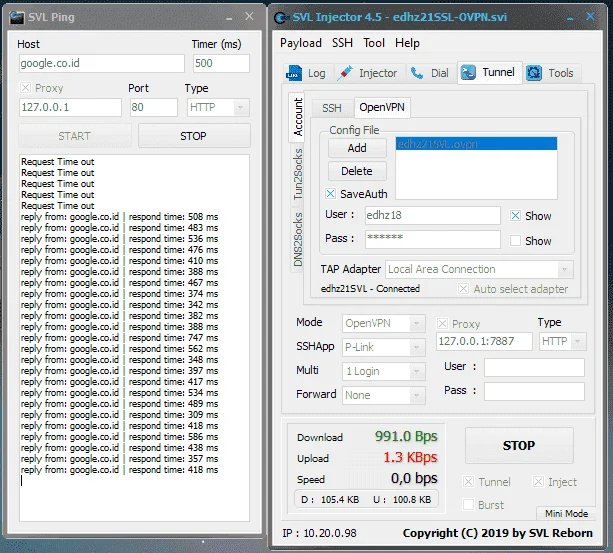Open the Help menu
613x553 pixels.
coord(407,43)
